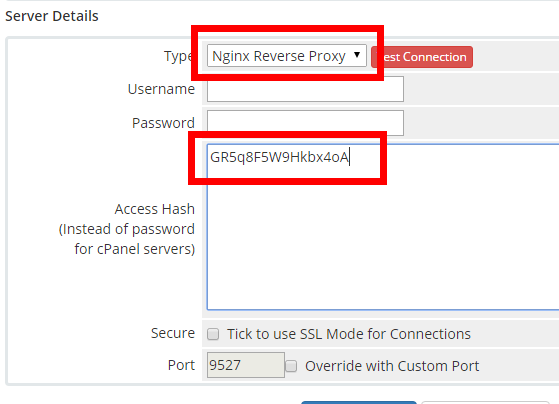Tick the Override with Custom Port checkbox
Screen dimensions: 559x404
click(291, 366)
